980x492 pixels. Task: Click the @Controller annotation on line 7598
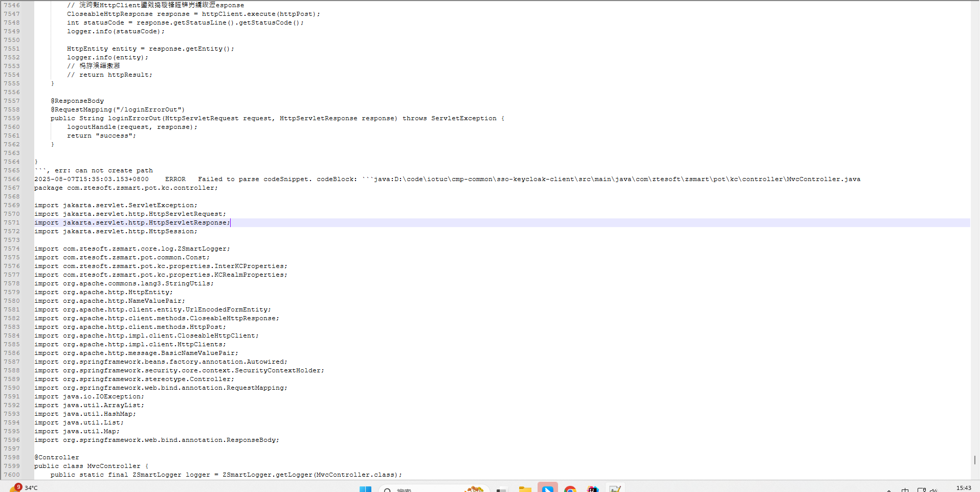click(57, 457)
